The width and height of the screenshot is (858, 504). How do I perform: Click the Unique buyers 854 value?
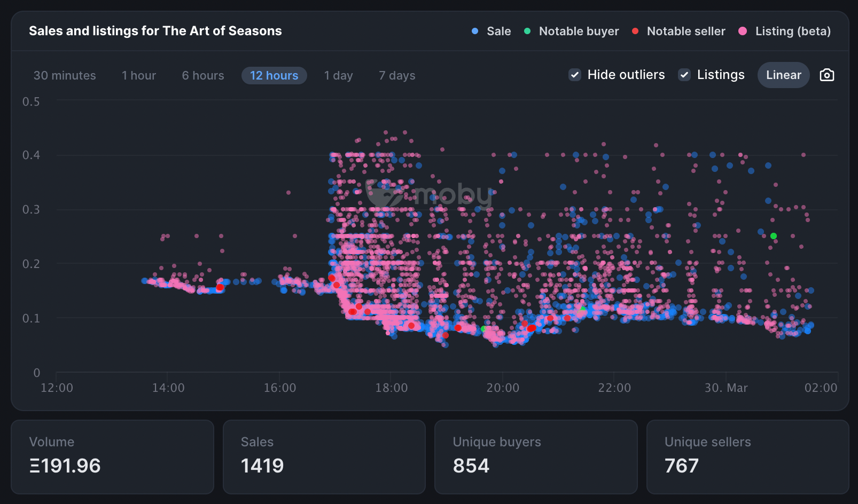click(x=471, y=466)
